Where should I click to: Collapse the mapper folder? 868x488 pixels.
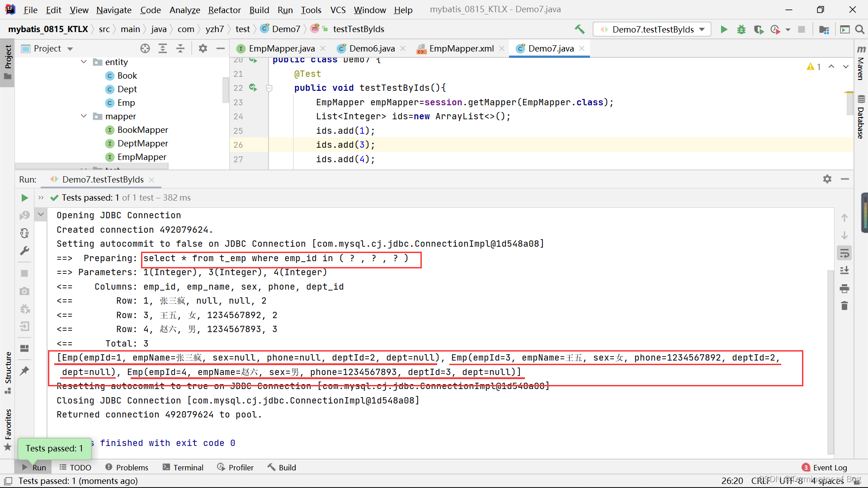(84, 116)
